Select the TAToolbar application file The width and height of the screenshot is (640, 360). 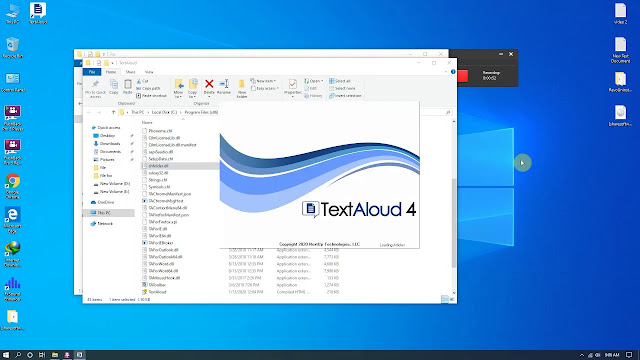pyautogui.click(x=154, y=285)
